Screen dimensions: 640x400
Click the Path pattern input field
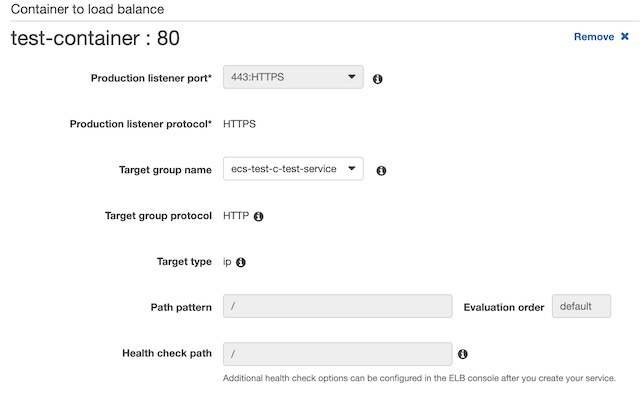coord(338,307)
